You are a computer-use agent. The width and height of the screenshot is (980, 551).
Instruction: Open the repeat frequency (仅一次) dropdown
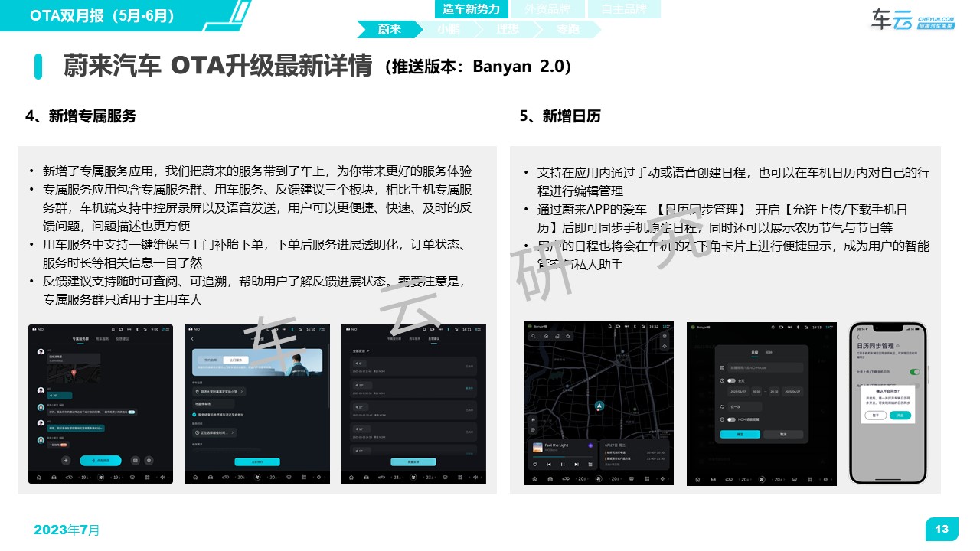745,406
